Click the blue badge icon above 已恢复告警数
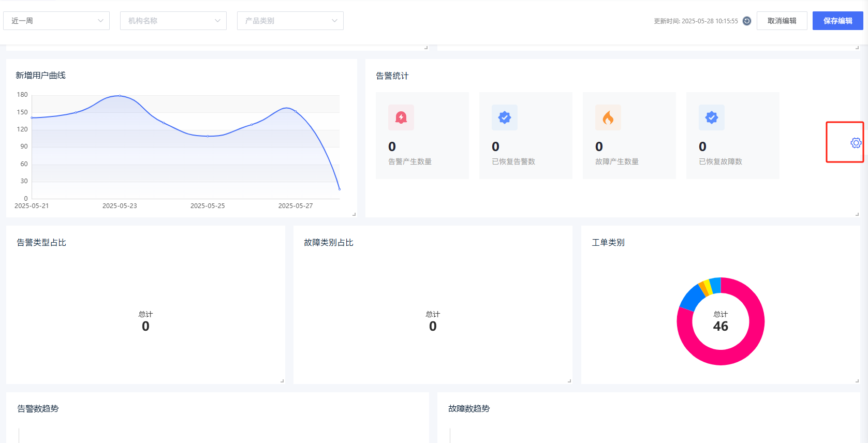868x443 pixels. (x=505, y=117)
